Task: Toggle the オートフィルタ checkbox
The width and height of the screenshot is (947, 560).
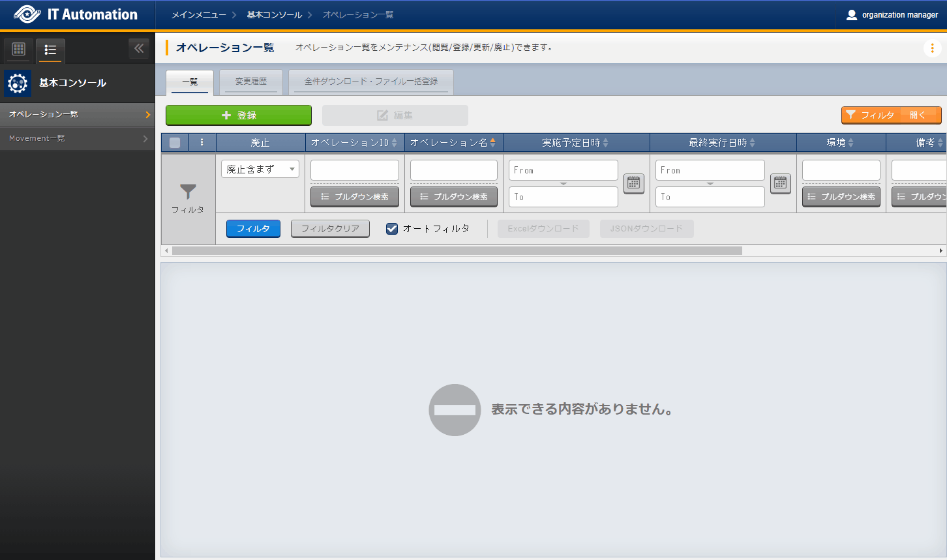Action: (392, 228)
